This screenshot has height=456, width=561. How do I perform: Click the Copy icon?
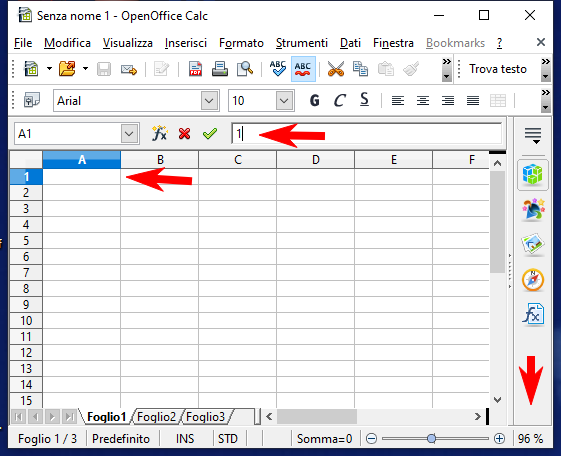(x=360, y=69)
